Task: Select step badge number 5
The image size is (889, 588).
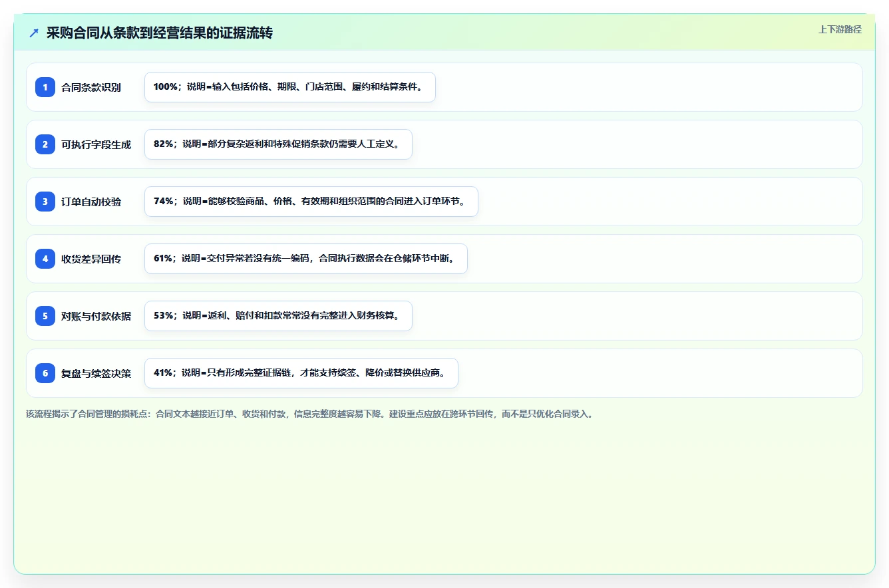Action: pyautogui.click(x=45, y=316)
